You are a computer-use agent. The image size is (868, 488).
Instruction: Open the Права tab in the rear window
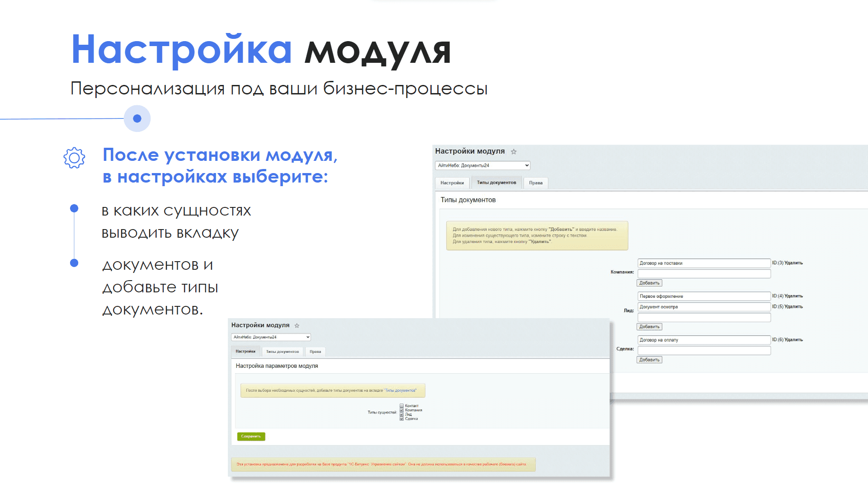point(536,183)
